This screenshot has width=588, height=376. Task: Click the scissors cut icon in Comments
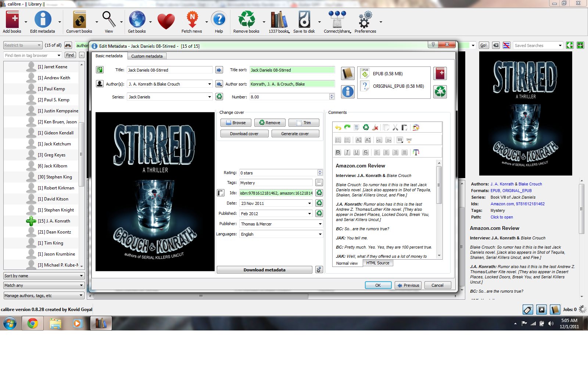pos(395,127)
